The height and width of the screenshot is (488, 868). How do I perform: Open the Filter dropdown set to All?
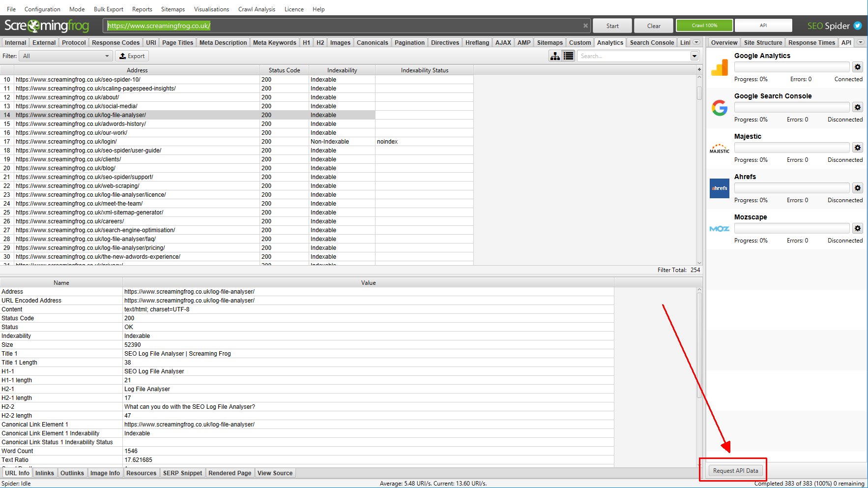point(66,56)
